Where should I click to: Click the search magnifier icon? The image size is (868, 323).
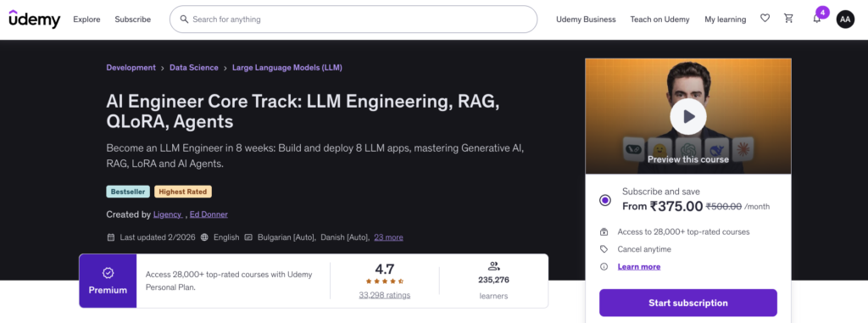tap(184, 19)
